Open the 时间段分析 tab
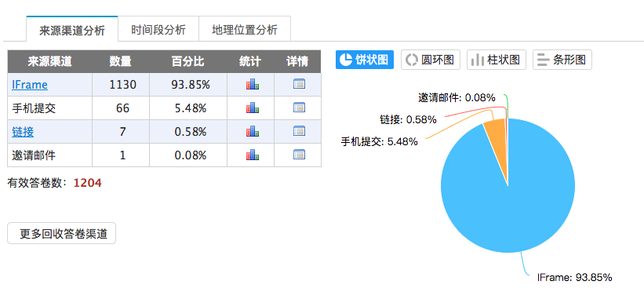Image resolution: width=644 pixels, height=292 pixels. 158,30
